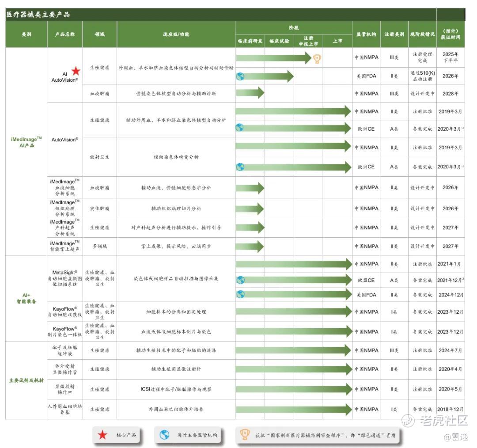Click the 医疗器械类主要产品 title bar
Viewport: 477px width, 448px height.
pos(221,14)
